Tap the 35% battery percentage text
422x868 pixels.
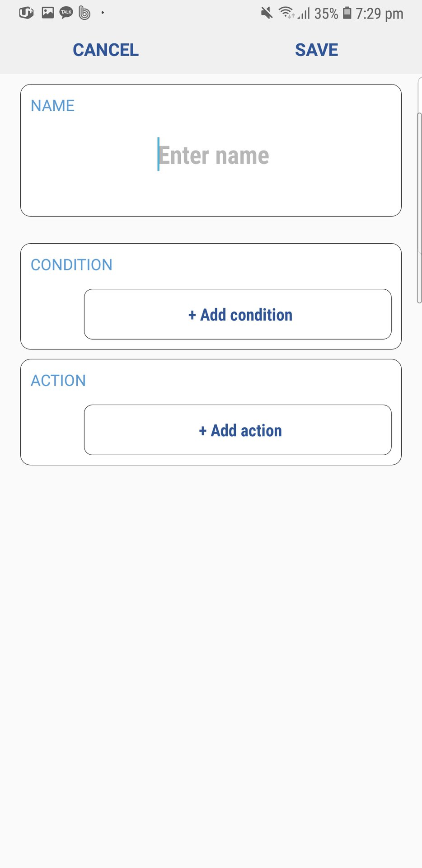pos(326,14)
